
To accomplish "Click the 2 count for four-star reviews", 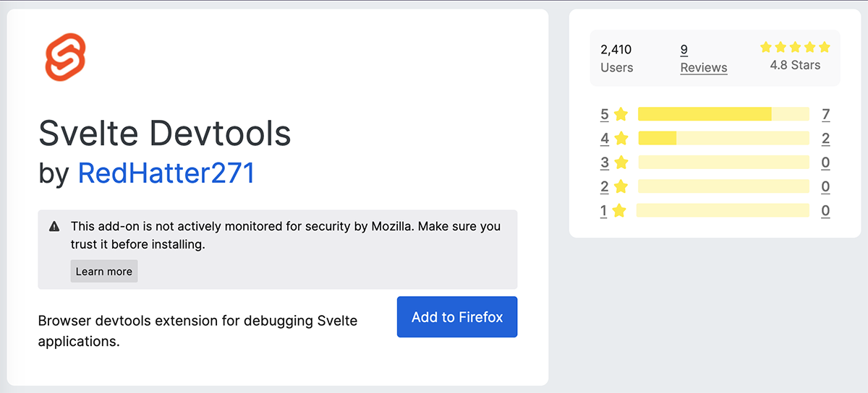I will point(826,139).
